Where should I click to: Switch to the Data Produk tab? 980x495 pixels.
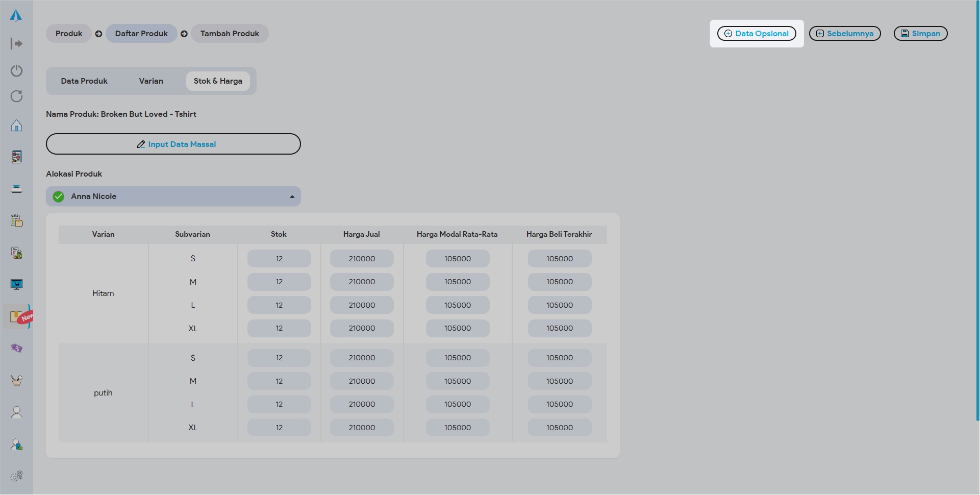click(x=84, y=81)
